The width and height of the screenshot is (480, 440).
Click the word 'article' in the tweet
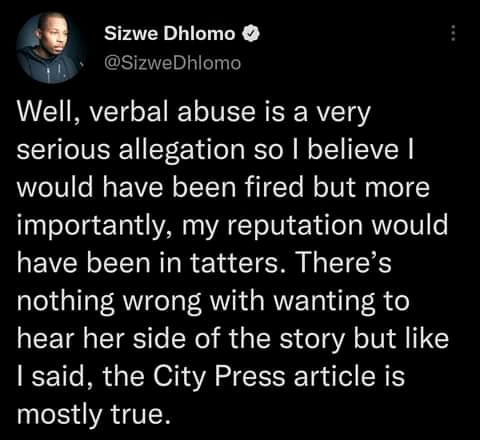[x=334, y=376]
